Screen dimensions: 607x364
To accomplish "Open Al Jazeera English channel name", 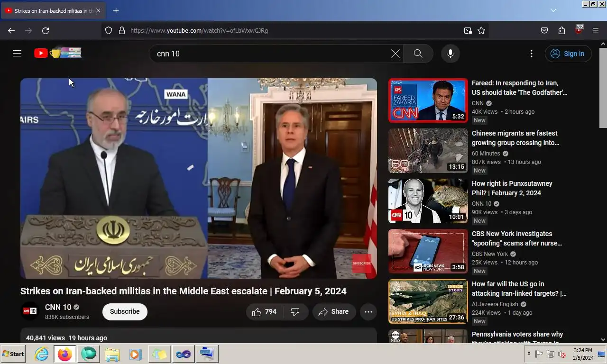I will pyautogui.click(x=495, y=304).
